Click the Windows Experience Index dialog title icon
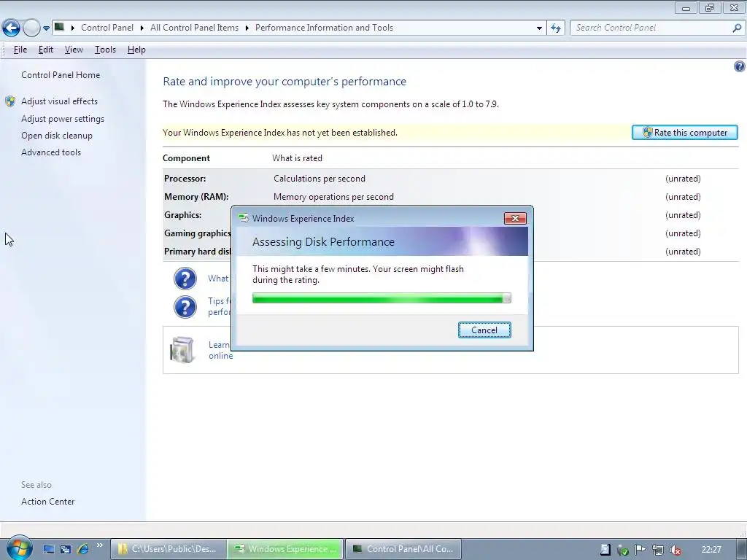This screenshot has height=560, width=747. tap(244, 218)
